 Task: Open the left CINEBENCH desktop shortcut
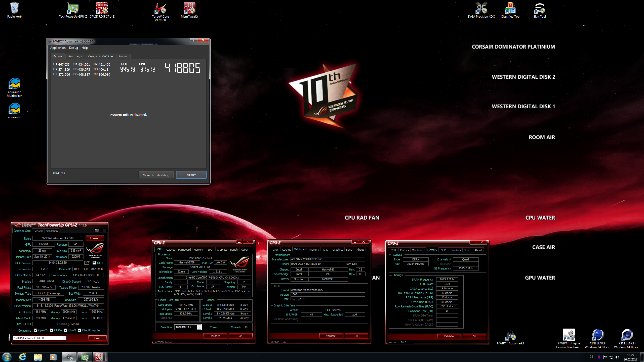598,339
